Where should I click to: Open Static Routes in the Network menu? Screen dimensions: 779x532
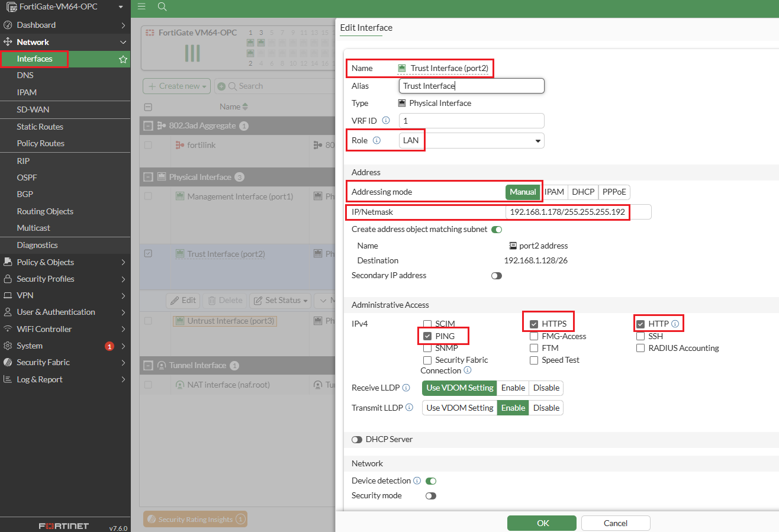[x=40, y=127]
